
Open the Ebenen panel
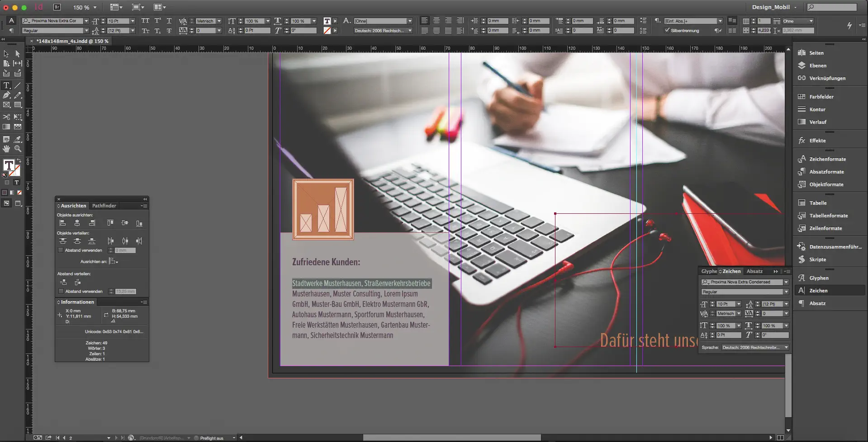pos(817,66)
